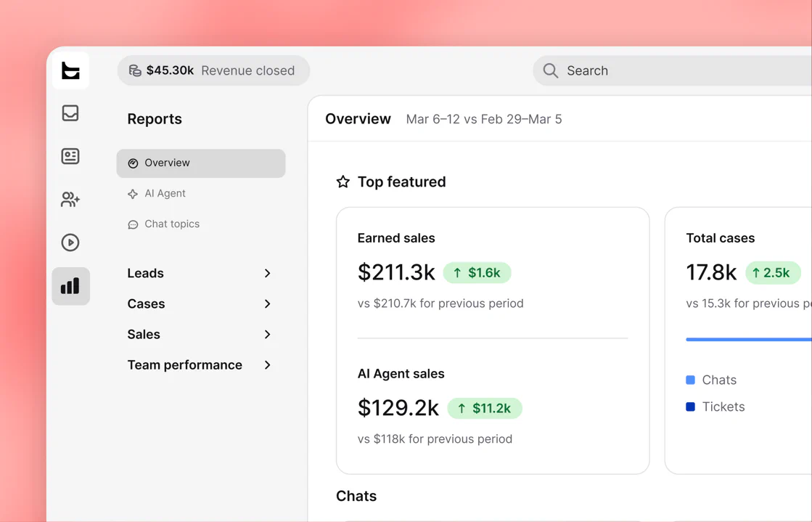Click the 2.5k increase badge

pos(773,273)
